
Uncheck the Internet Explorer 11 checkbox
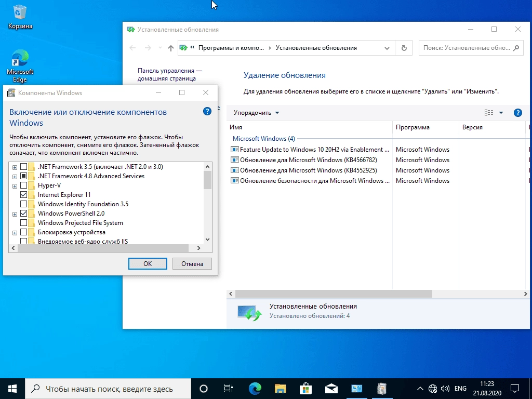(24, 195)
